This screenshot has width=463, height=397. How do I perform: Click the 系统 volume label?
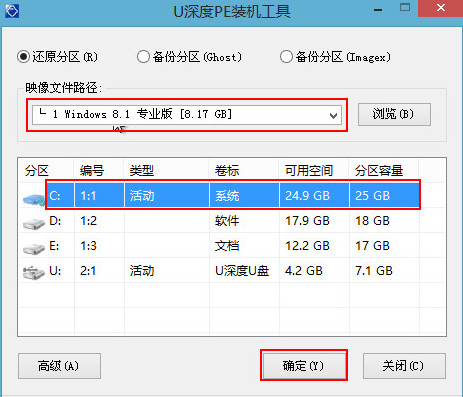[227, 196]
